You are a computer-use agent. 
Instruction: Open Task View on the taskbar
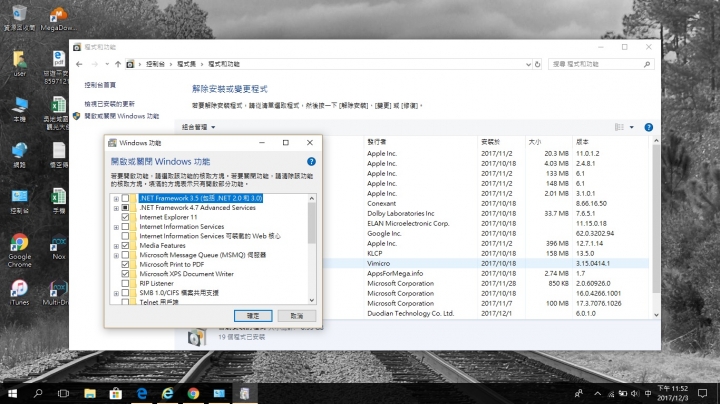pos(63,393)
